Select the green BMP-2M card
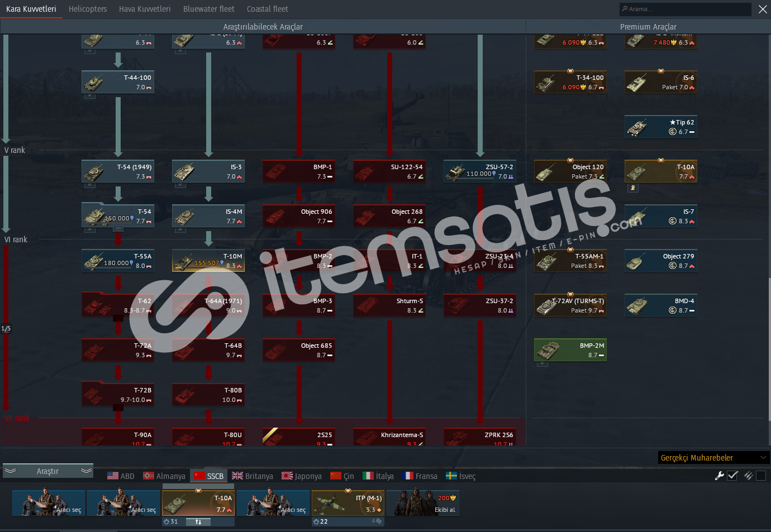 [x=570, y=350]
